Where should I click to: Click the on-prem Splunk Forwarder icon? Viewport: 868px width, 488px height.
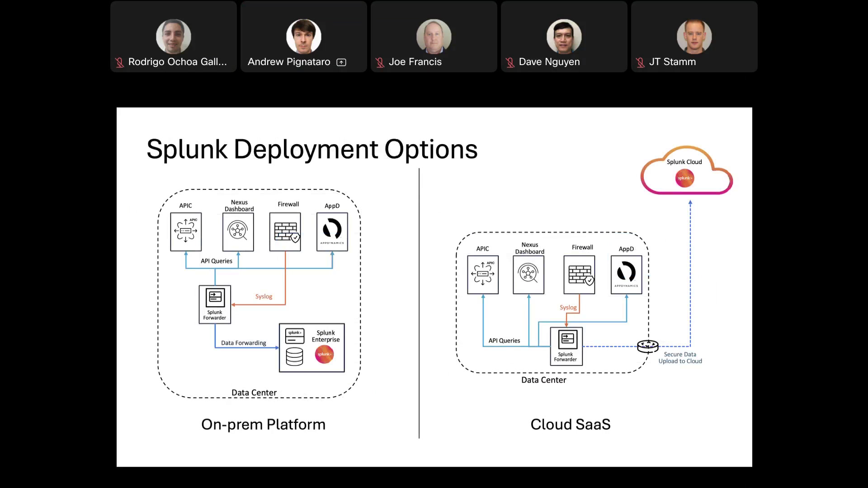[215, 304]
